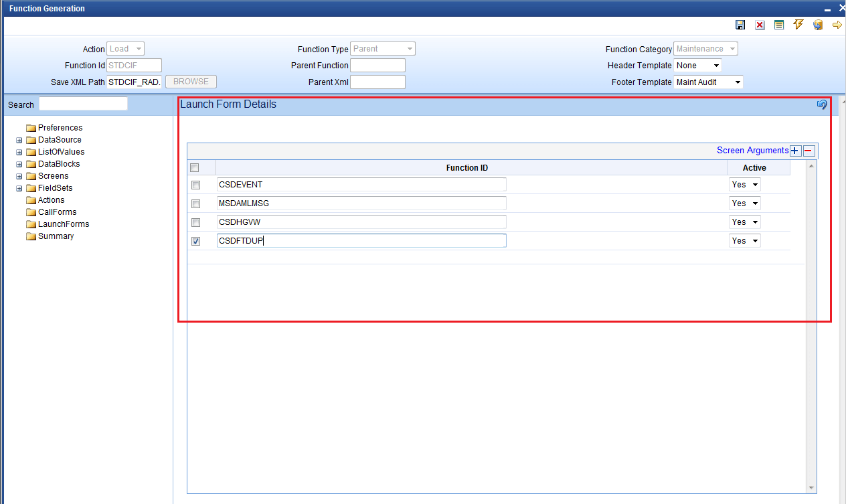The image size is (846, 504).
Task: Open Active dropdown for CSDEVENT row
Action: click(x=745, y=185)
